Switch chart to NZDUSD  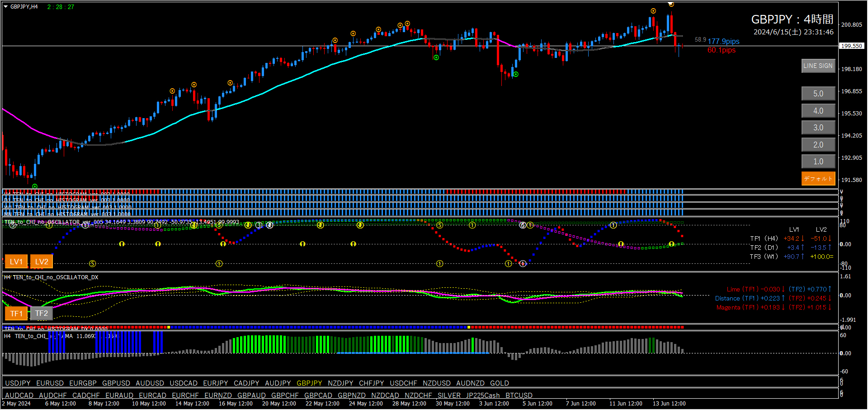click(437, 383)
